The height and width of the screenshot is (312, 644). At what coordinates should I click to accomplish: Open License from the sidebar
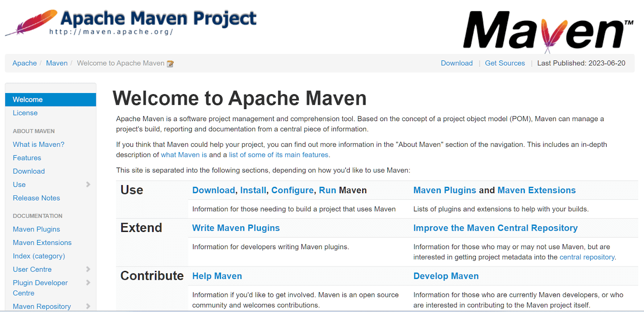[x=25, y=113]
